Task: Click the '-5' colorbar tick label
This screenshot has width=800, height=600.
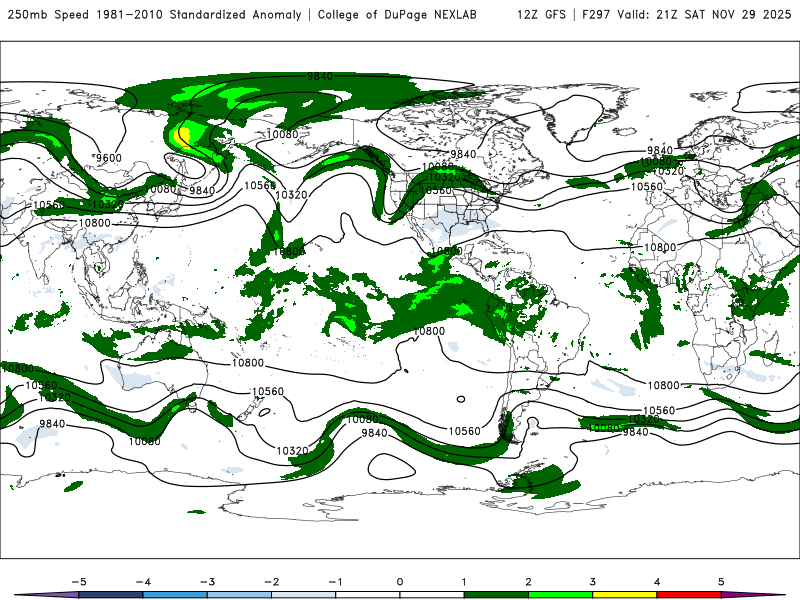Action: [x=79, y=582]
